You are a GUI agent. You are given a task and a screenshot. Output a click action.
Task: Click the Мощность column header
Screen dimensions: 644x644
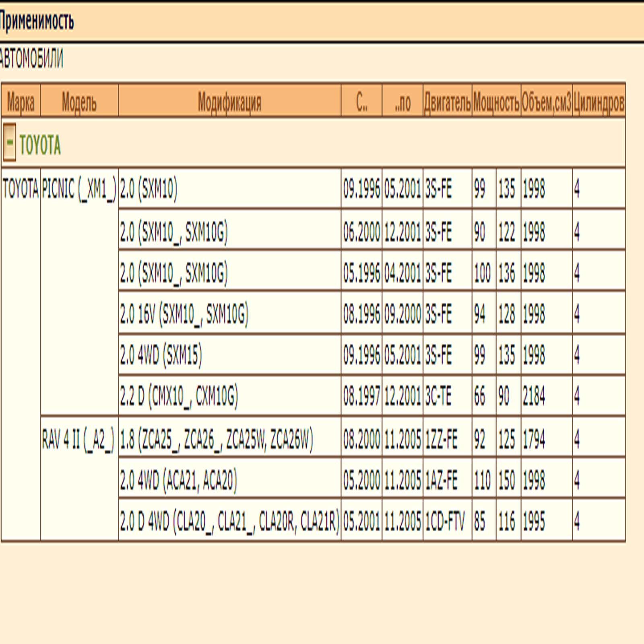pos(496,101)
